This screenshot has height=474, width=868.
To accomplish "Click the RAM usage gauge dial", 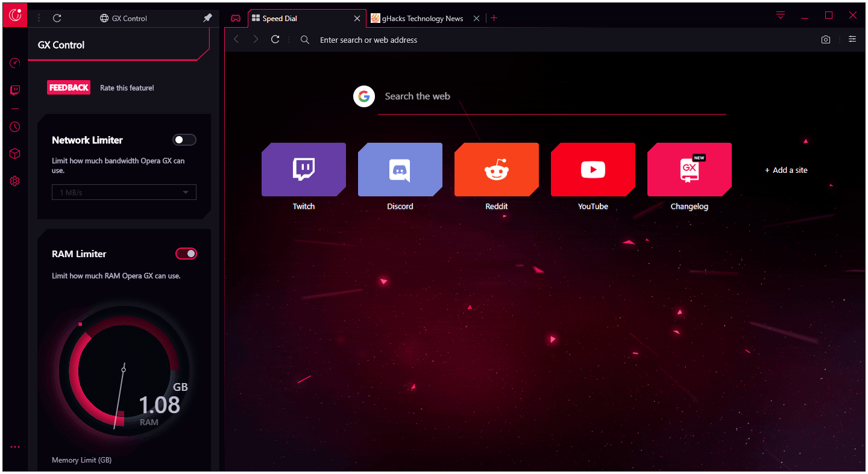I will coord(124,370).
